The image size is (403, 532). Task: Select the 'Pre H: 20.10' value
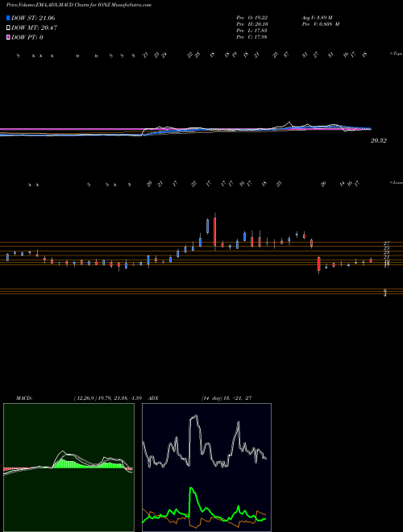[252, 24]
